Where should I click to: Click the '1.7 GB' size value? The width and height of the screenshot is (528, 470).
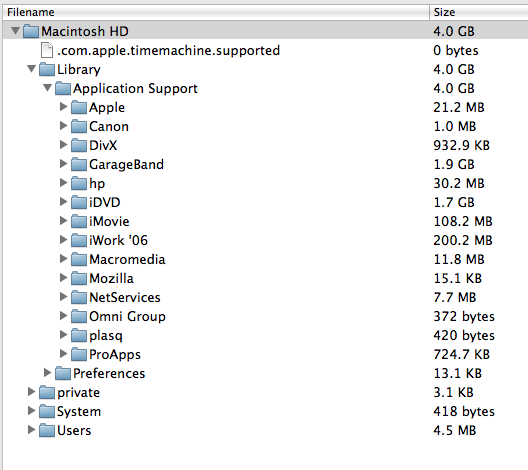click(x=454, y=202)
